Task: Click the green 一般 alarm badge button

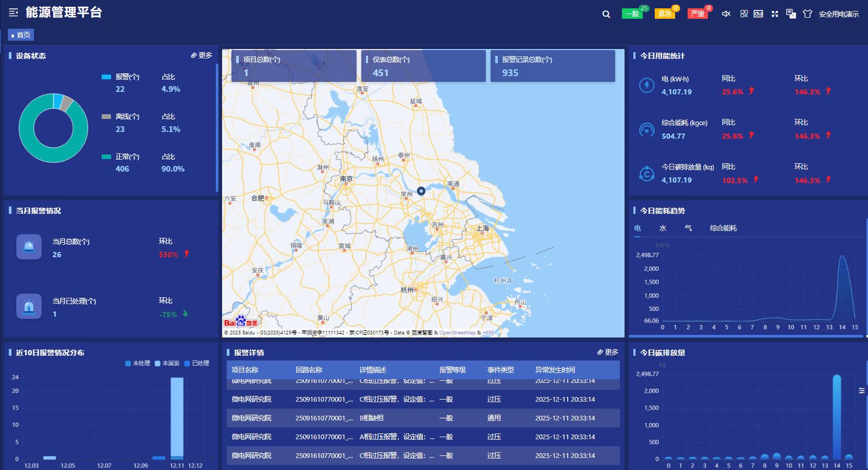Action: [x=632, y=14]
